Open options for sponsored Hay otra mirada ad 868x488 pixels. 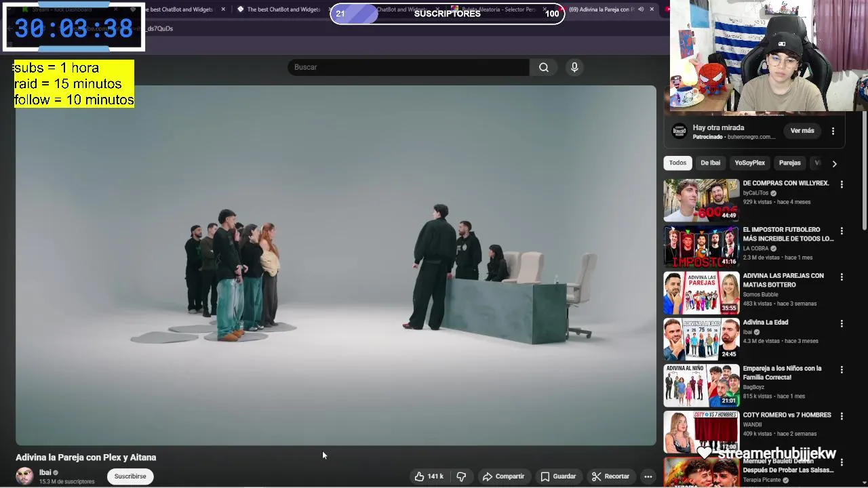pyautogui.click(x=833, y=131)
